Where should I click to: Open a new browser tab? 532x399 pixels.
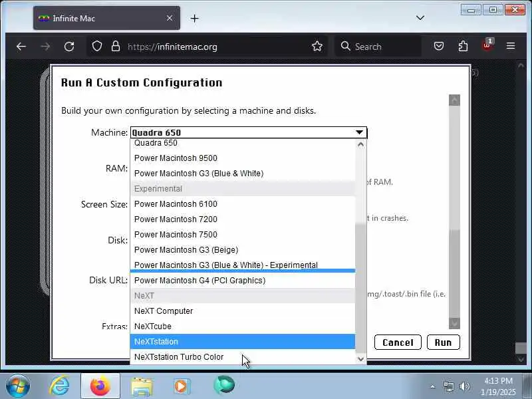pos(194,19)
